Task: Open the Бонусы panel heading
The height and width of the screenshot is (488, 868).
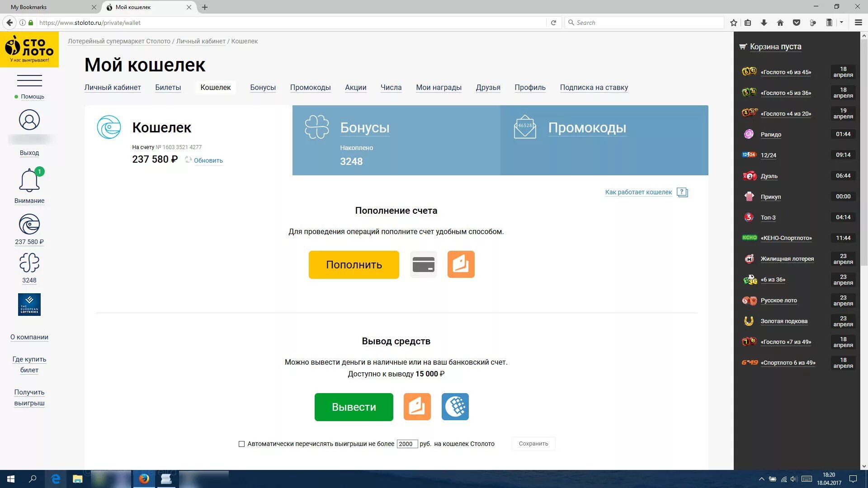Action: coord(365,128)
